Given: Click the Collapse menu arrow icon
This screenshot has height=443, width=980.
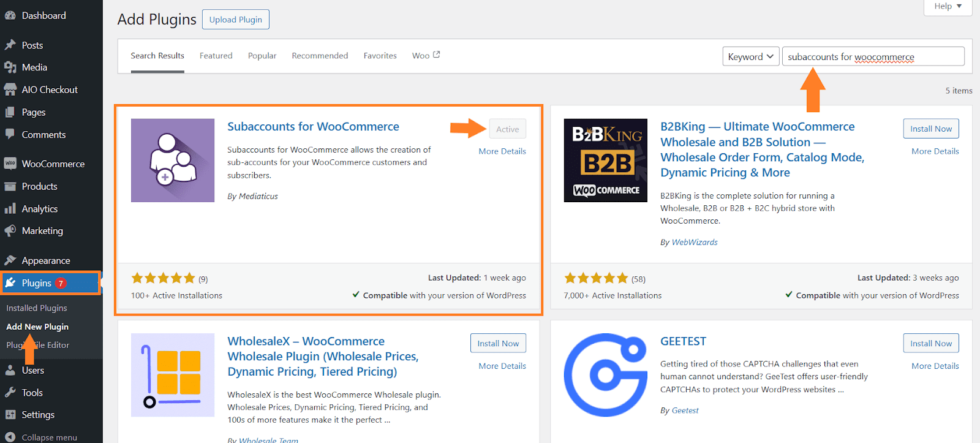Looking at the screenshot, I should (x=10, y=437).
